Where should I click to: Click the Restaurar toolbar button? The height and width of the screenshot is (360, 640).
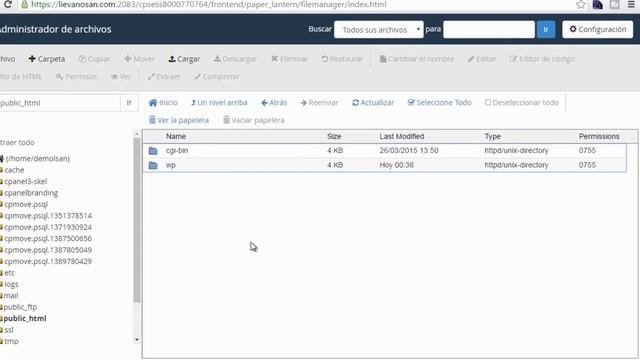(342, 59)
